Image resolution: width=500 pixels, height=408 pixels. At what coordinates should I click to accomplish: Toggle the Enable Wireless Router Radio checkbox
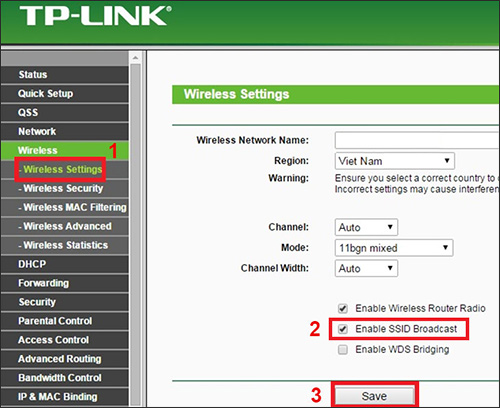pyautogui.click(x=343, y=309)
